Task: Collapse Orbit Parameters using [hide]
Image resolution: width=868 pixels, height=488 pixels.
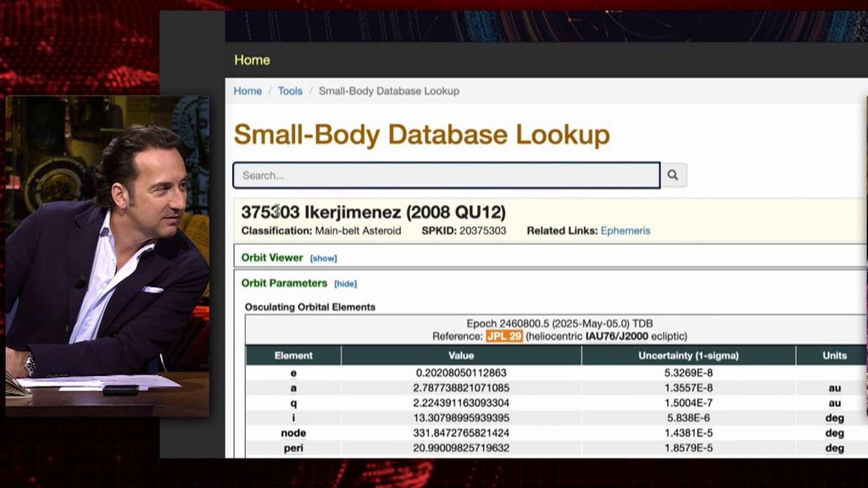Action: tap(345, 284)
